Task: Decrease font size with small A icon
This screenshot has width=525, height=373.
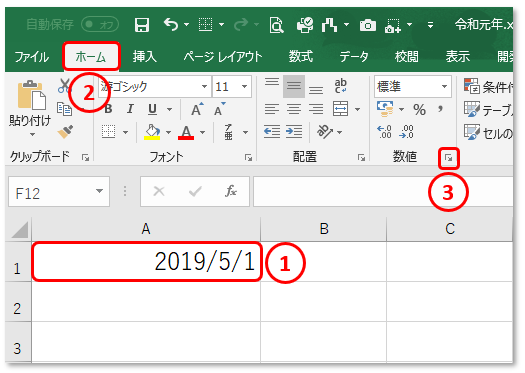Action: tap(219, 109)
